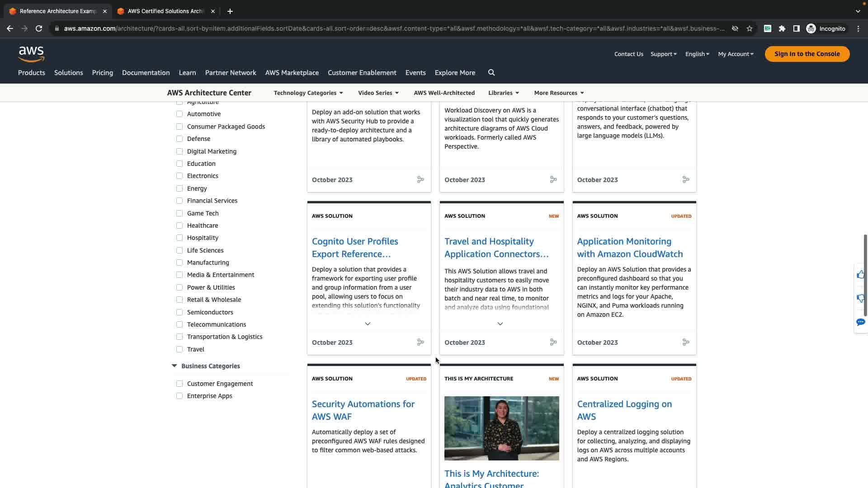Open browser extensions puzzle icon
This screenshot has height=488, width=868.
point(782,28)
